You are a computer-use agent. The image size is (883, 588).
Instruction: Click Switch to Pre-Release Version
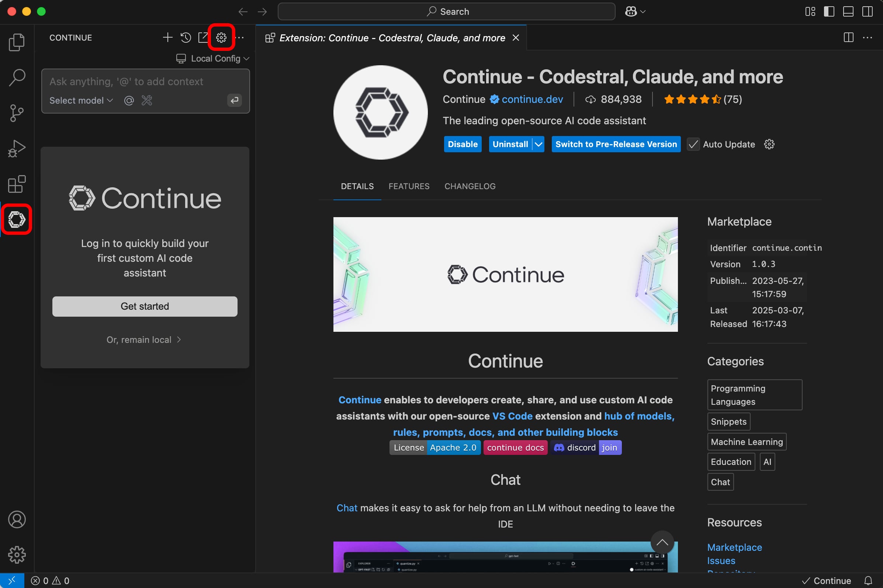(x=616, y=145)
